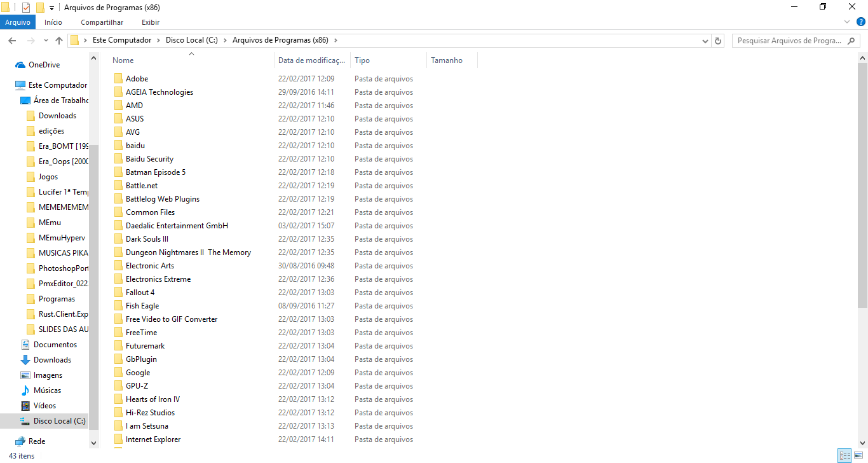The height and width of the screenshot is (463, 868).
Task: Switch to large icons view layout
Action: coord(858,456)
